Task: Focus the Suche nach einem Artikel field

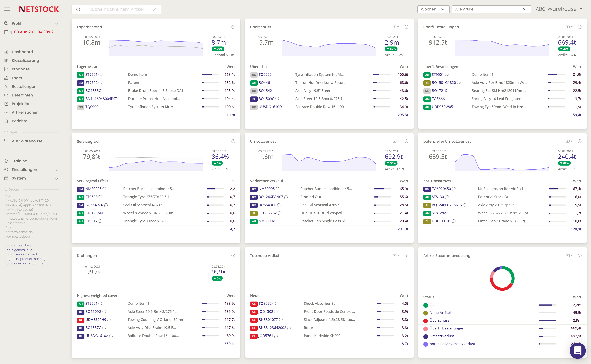Action: [x=116, y=9]
